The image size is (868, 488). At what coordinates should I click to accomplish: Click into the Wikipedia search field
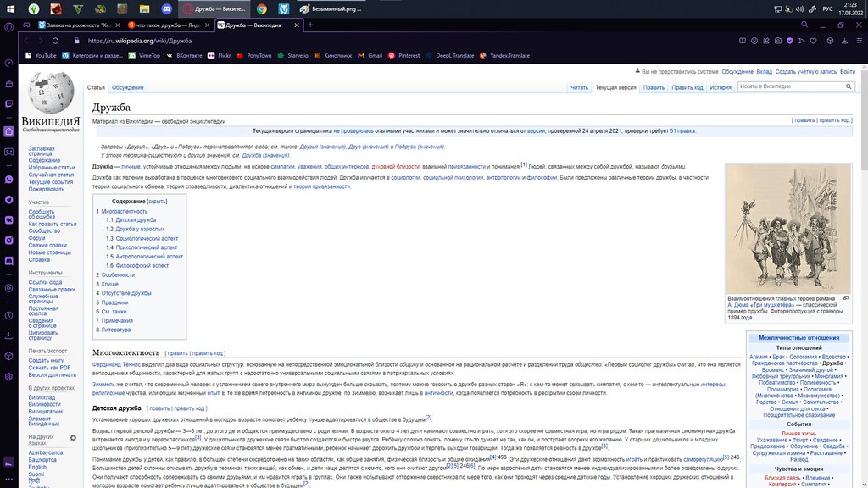tap(788, 86)
